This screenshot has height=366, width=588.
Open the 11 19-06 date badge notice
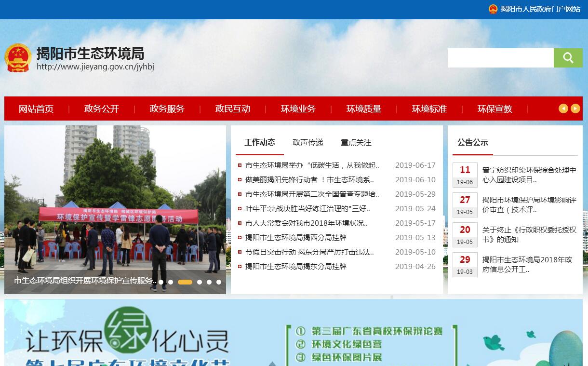[465, 175]
